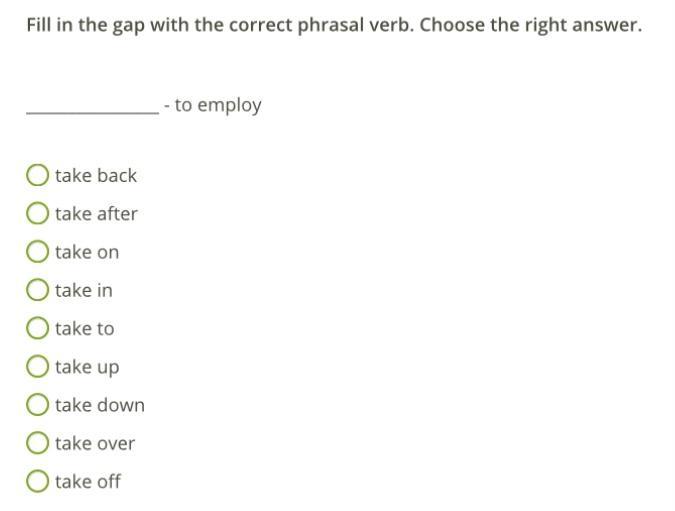Click the 'take down' answer label text
Screen dimensions: 675x511
click(100, 405)
